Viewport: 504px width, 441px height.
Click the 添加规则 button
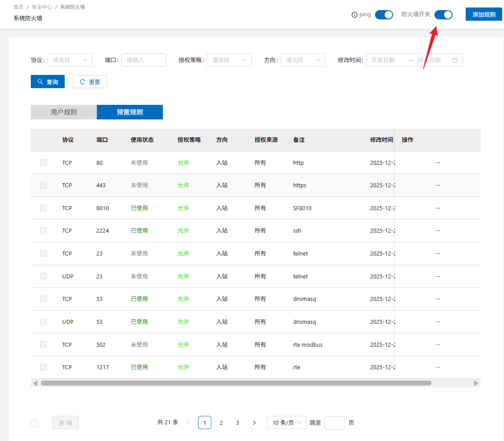pos(484,15)
